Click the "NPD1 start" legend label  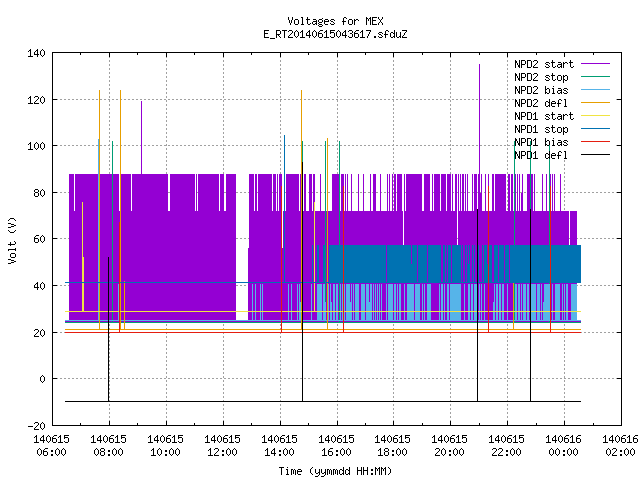click(544, 116)
